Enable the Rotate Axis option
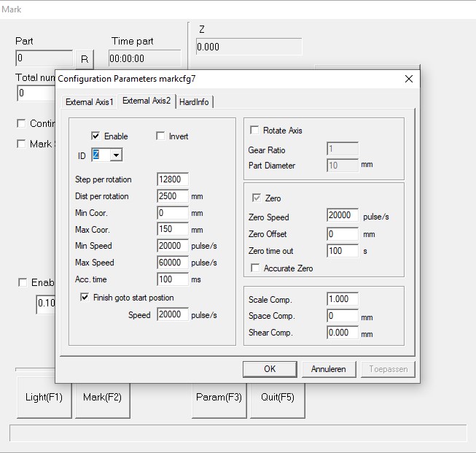 [254, 131]
